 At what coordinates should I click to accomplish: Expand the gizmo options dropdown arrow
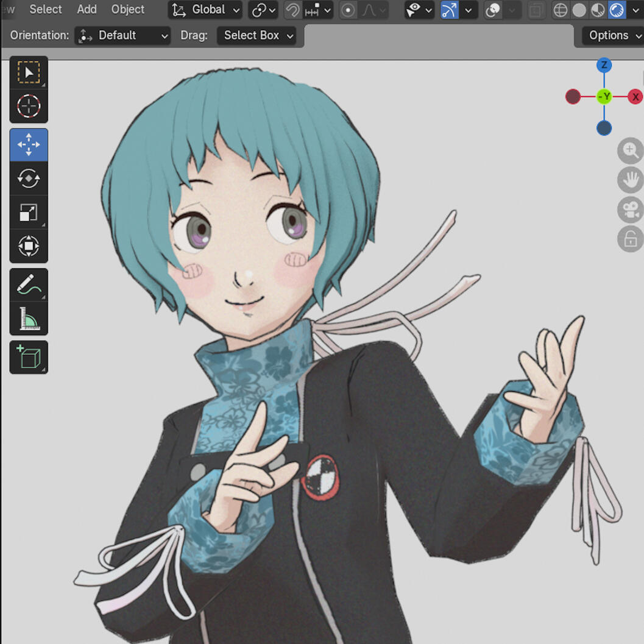[x=468, y=10]
